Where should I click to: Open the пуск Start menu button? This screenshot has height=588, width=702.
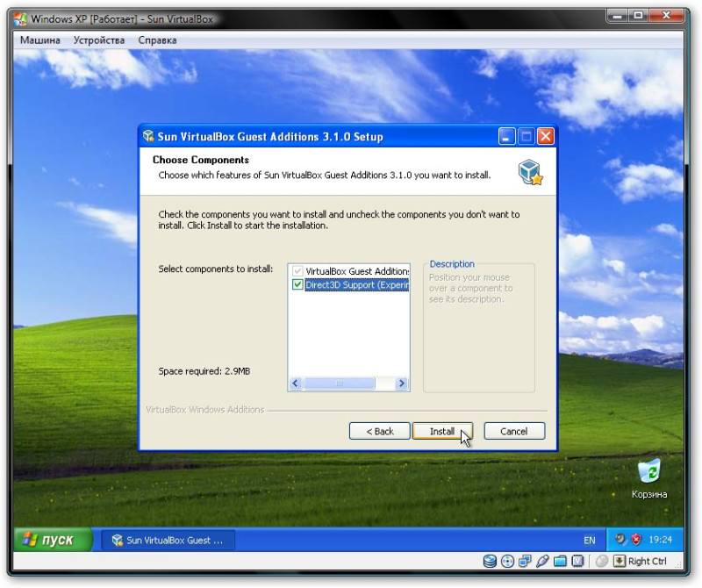click(53, 540)
